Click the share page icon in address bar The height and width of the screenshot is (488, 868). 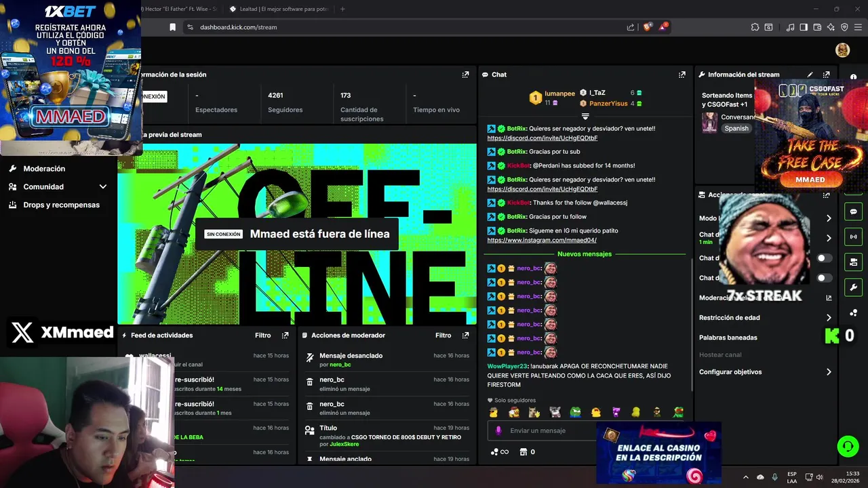pyautogui.click(x=631, y=27)
